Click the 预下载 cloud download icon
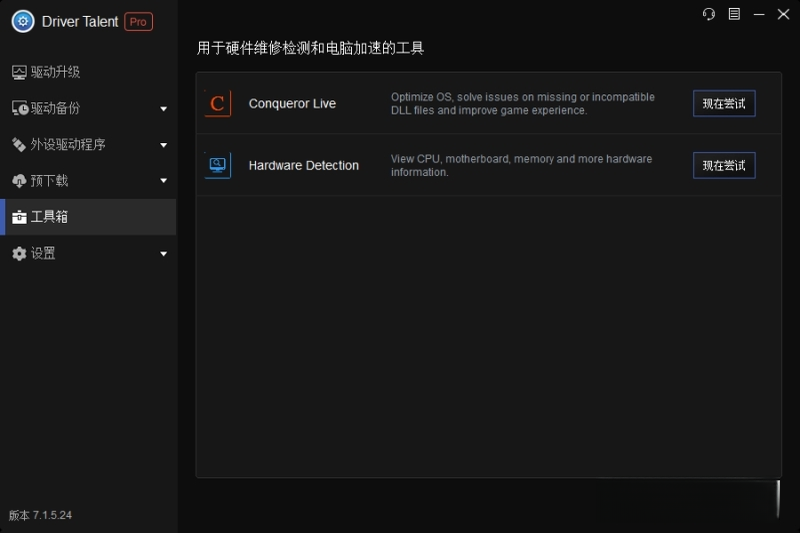This screenshot has height=533, width=800. 19,181
